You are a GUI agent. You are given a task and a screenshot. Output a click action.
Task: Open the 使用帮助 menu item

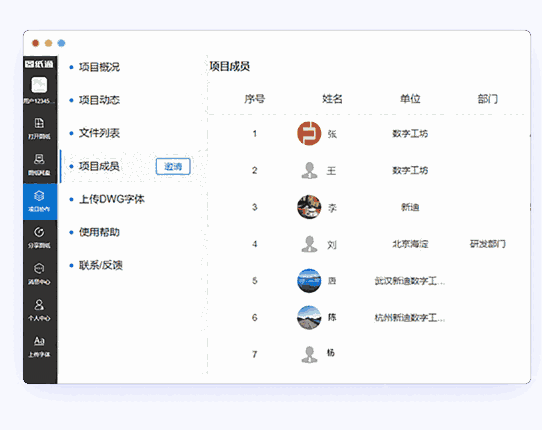pos(99,232)
